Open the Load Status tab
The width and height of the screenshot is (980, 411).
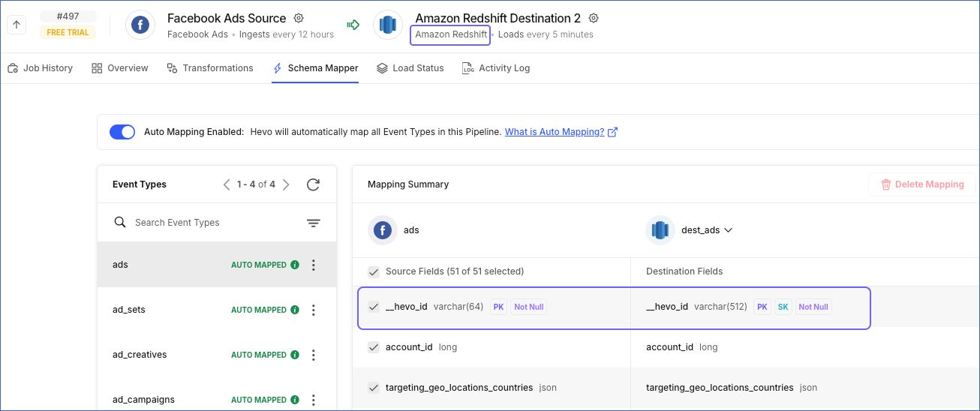[410, 68]
